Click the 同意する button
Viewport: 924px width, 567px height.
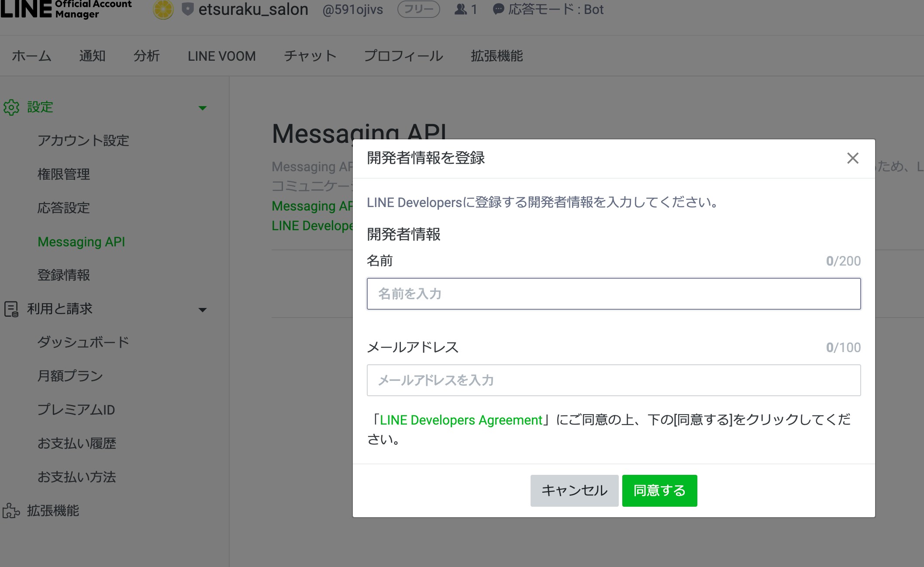click(659, 491)
